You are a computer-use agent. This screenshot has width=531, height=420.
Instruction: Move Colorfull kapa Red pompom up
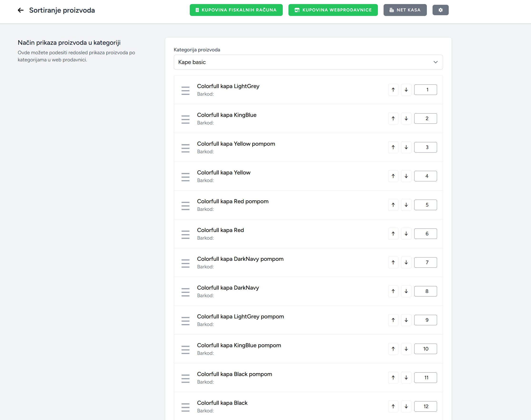(393, 205)
